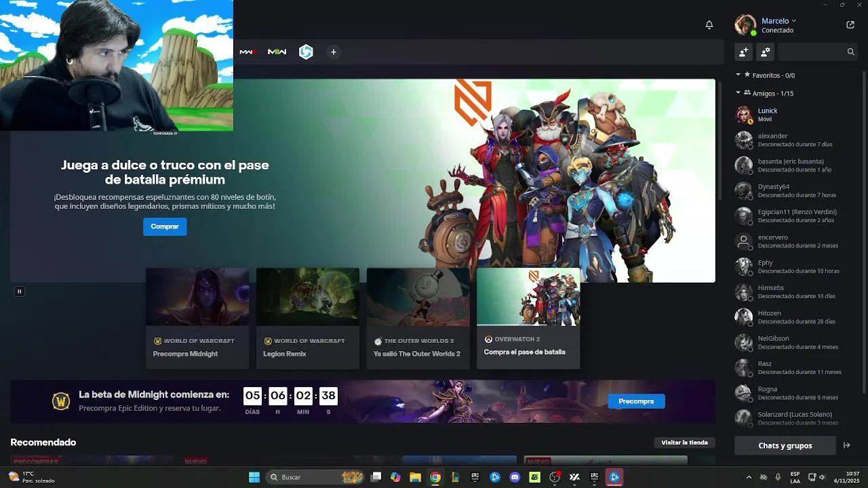Select friend alexander
The height and width of the screenshot is (488, 868).
click(x=797, y=140)
